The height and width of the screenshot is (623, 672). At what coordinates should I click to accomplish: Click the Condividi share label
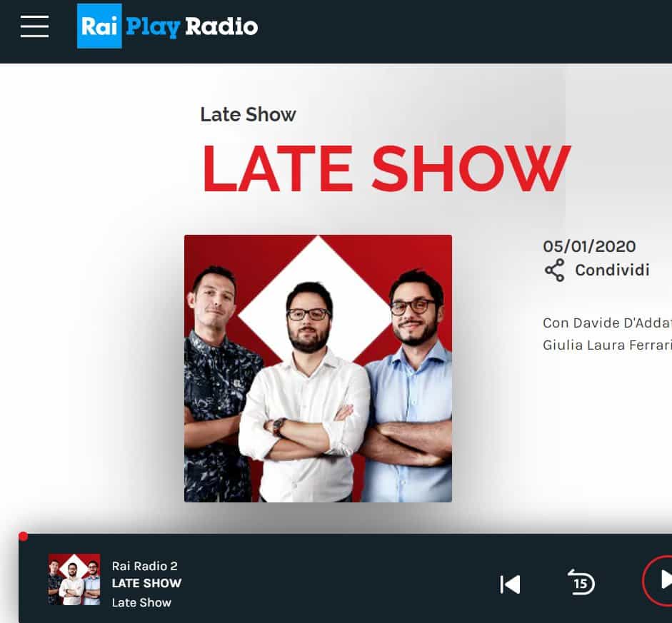tap(612, 270)
